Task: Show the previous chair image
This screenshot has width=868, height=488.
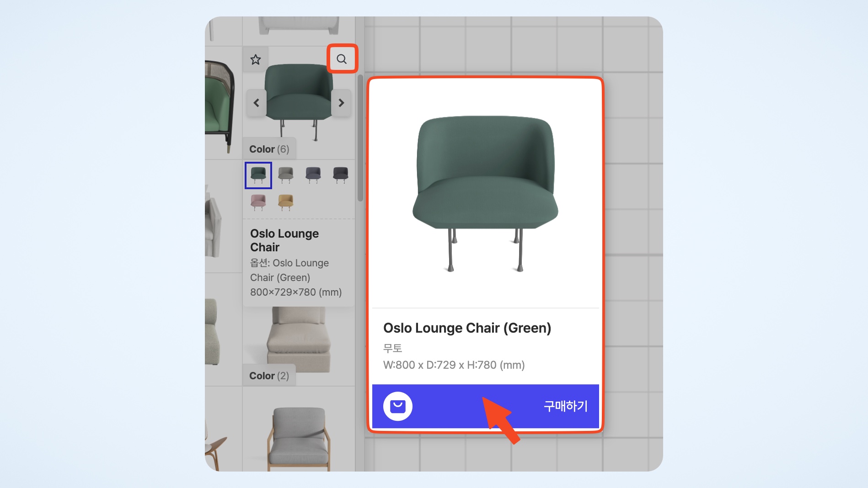Action: (x=257, y=103)
